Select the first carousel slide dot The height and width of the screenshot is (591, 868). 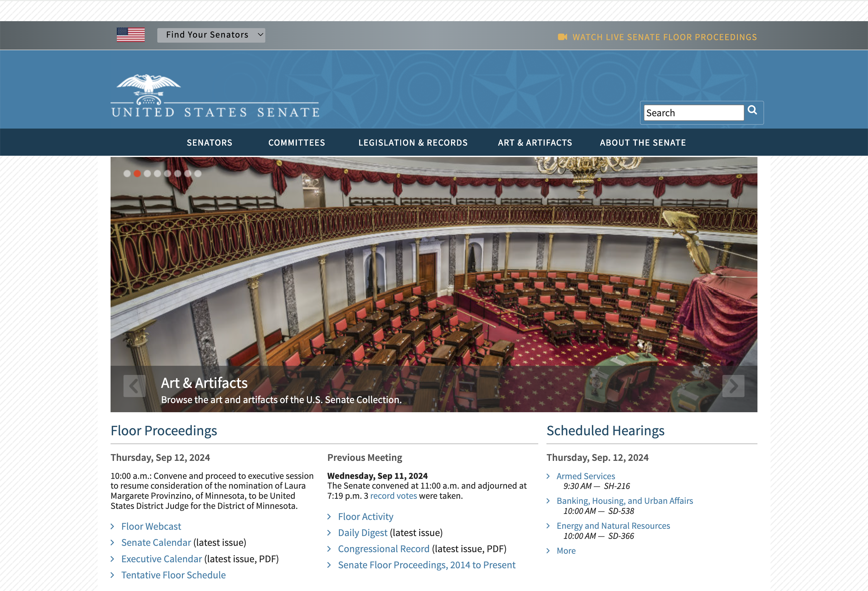click(127, 174)
